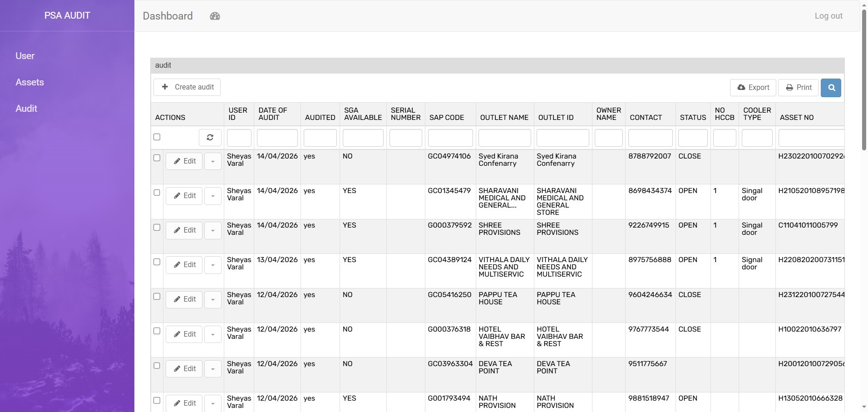
Task: Click the SAP CODE filter field
Action: [x=450, y=138]
